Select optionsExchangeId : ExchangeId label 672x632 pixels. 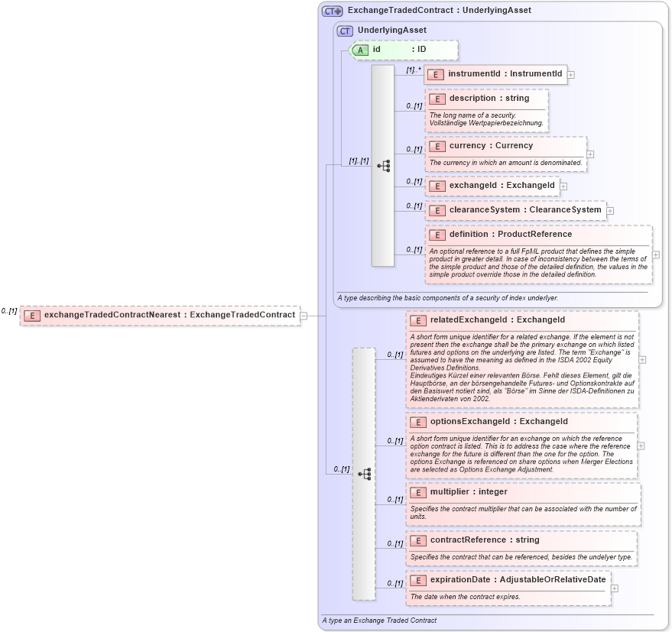click(x=499, y=421)
